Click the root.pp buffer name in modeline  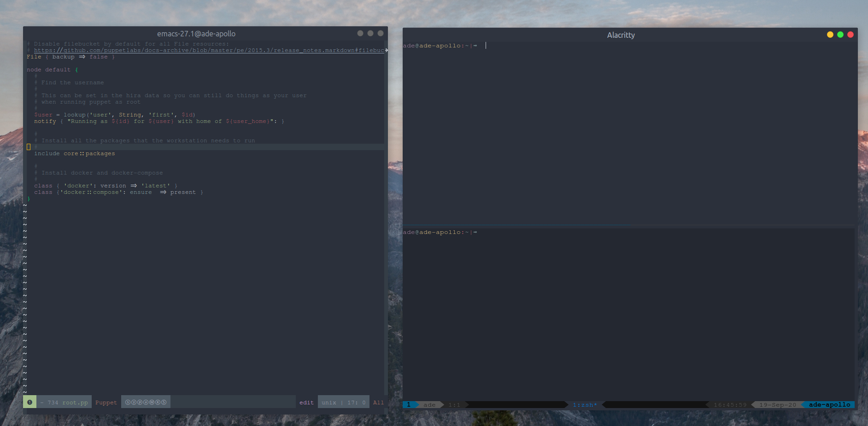tap(75, 403)
